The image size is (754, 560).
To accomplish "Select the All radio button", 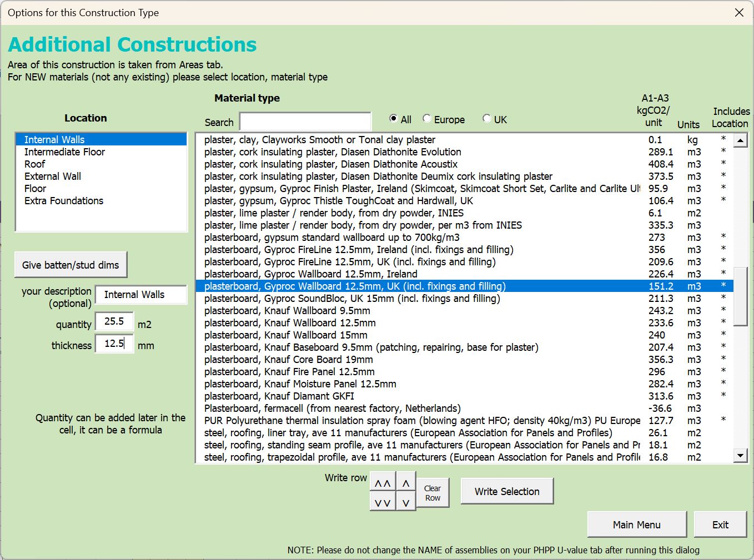I will coord(394,119).
